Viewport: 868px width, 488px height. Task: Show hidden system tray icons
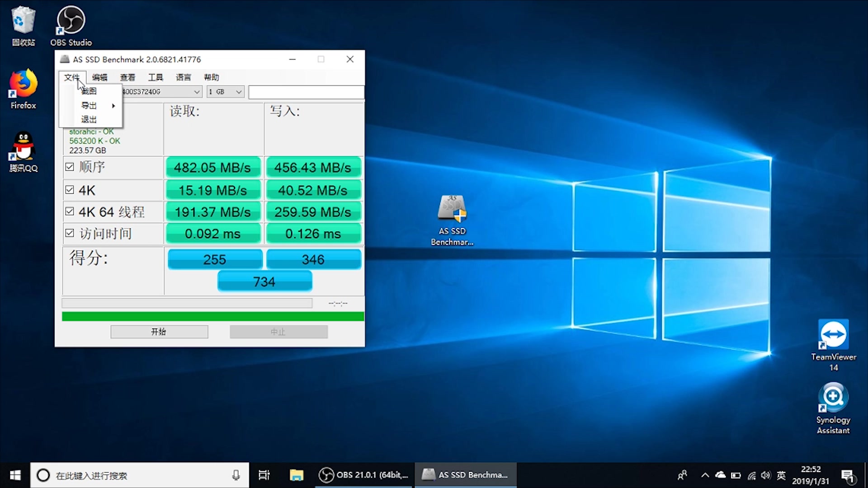(x=705, y=475)
